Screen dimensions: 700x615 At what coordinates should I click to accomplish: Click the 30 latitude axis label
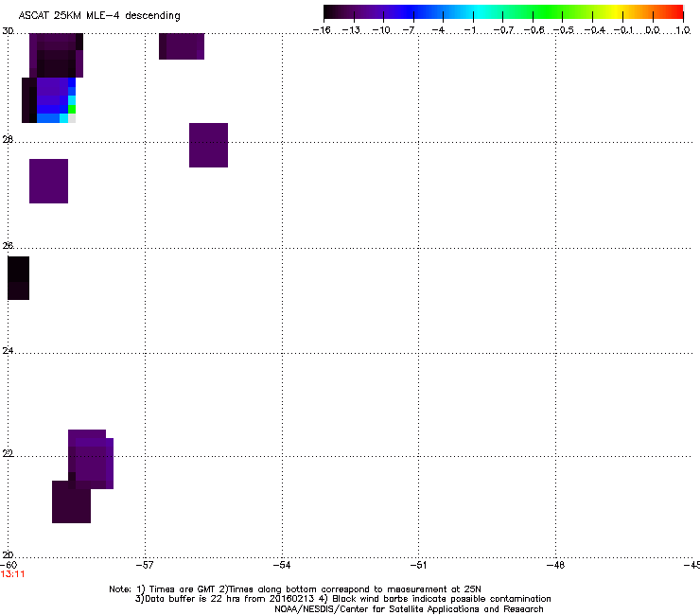[8, 31]
